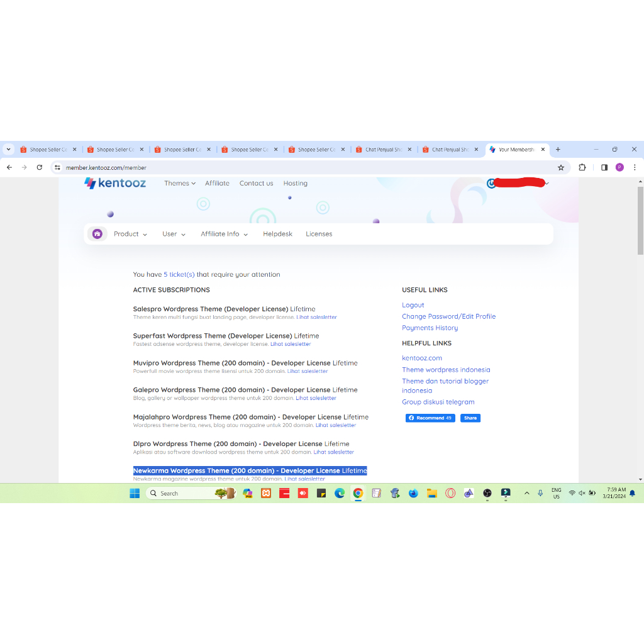Click the Logout link
This screenshot has height=644, width=644.
[x=413, y=305]
